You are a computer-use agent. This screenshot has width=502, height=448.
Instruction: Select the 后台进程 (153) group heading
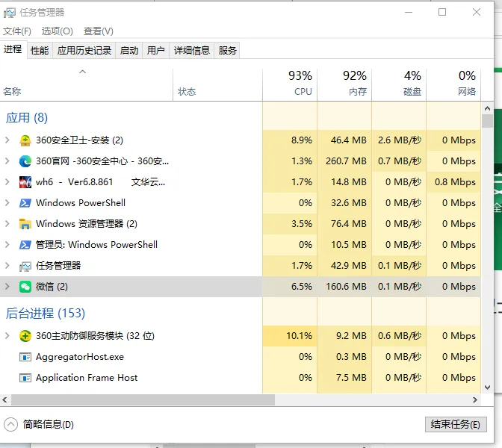(x=46, y=314)
